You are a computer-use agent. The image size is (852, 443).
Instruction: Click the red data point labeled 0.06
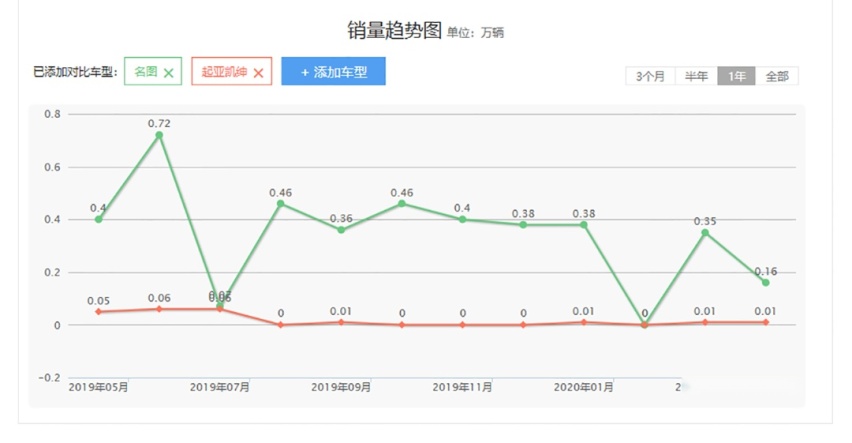pos(159,309)
